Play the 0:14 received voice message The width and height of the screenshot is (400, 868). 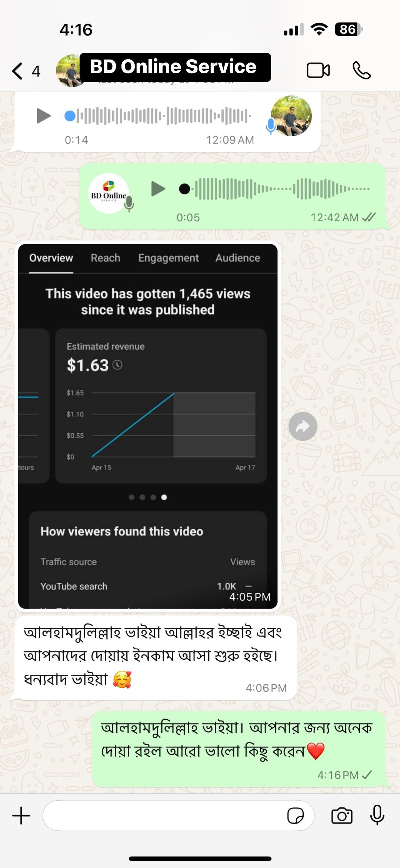pyautogui.click(x=44, y=116)
